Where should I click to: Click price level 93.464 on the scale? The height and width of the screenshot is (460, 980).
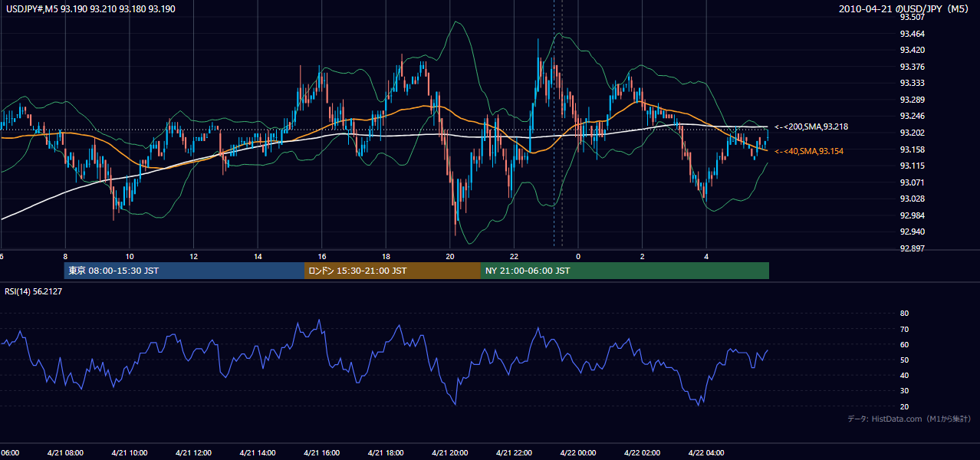tap(912, 34)
